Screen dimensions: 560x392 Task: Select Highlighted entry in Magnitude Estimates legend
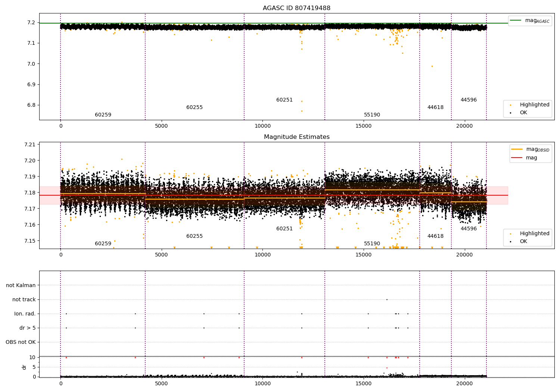click(x=535, y=233)
